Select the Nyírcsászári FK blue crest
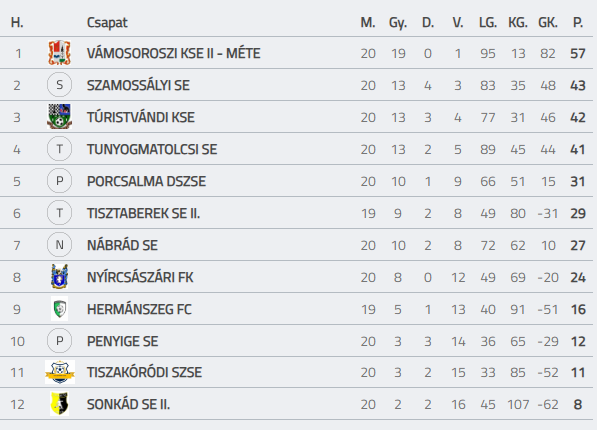Image resolution: width=597 pixels, height=430 pixels. click(x=59, y=277)
